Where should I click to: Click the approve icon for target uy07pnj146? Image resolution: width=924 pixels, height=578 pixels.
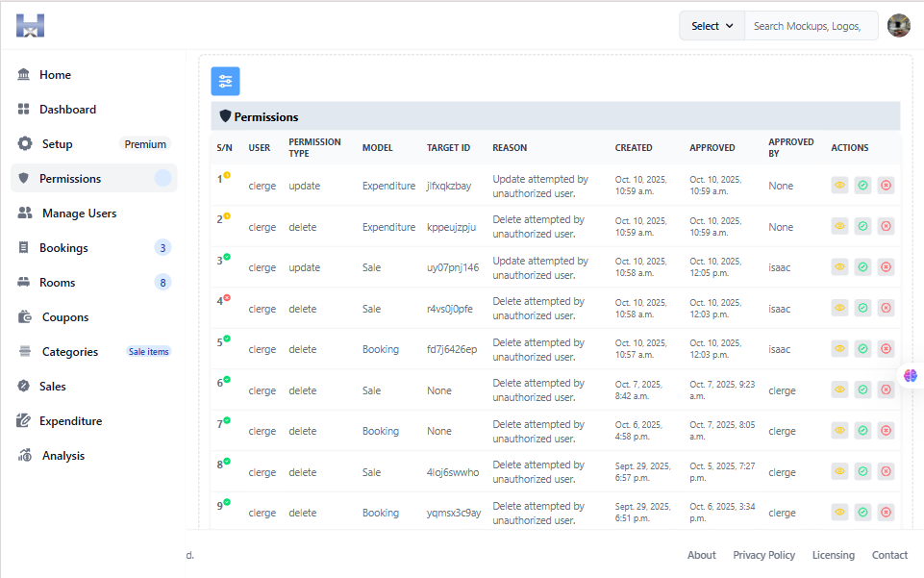coord(862,267)
